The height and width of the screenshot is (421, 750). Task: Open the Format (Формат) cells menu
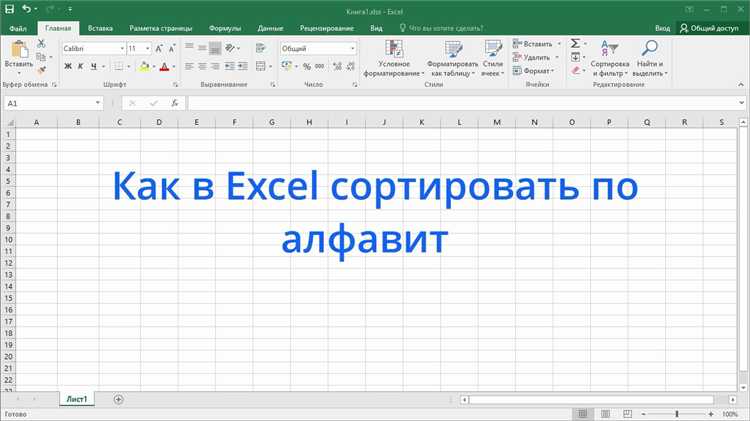(533, 71)
